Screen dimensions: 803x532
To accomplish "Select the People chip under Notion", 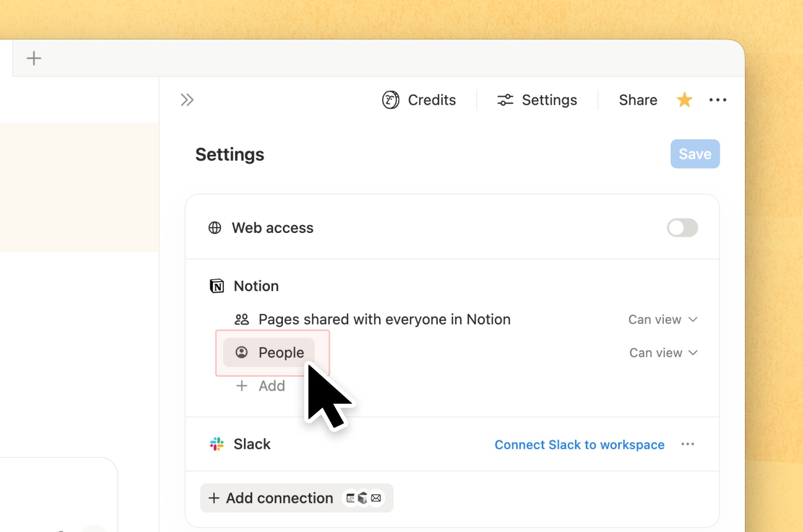I will (269, 352).
